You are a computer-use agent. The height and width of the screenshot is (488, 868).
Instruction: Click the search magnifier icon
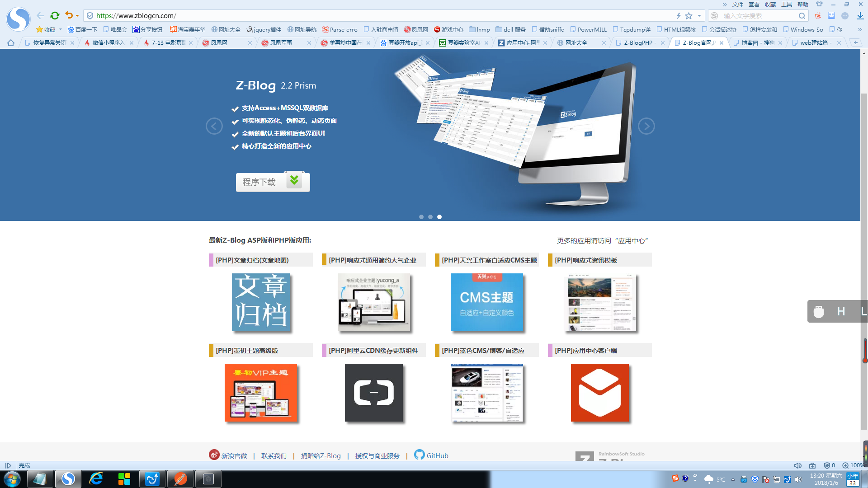[x=802, y=16]
